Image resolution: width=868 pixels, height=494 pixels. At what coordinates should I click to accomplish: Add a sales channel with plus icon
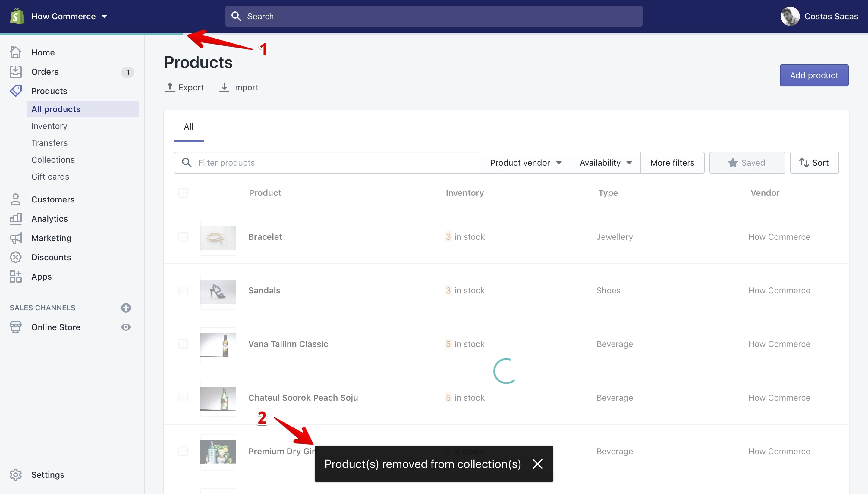point(126,308)
